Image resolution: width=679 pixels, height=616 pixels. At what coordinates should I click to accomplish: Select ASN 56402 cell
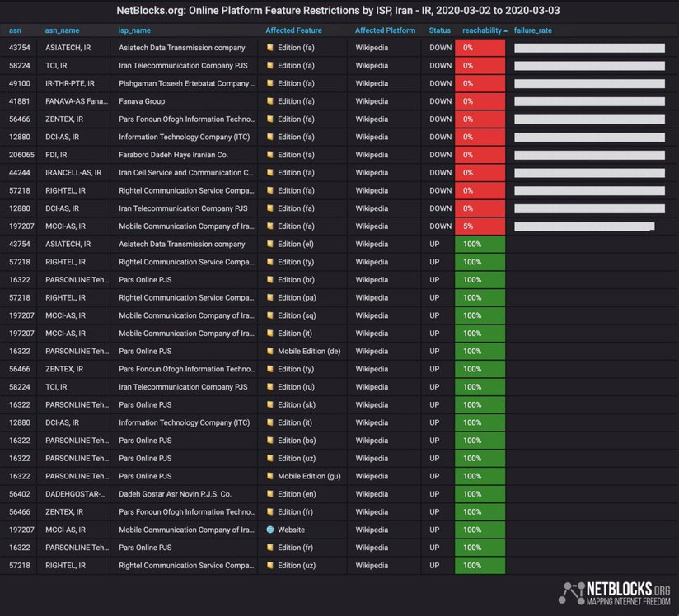pos(20,493)
